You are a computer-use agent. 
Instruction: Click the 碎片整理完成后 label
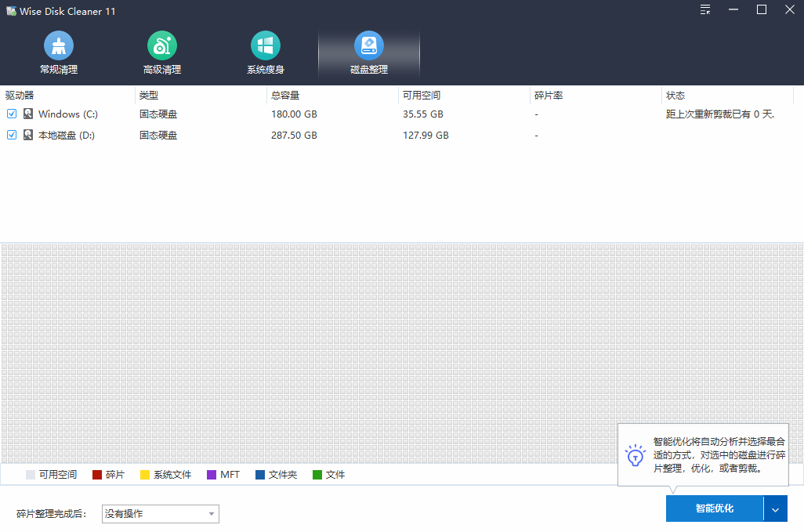tap(51, 513)
